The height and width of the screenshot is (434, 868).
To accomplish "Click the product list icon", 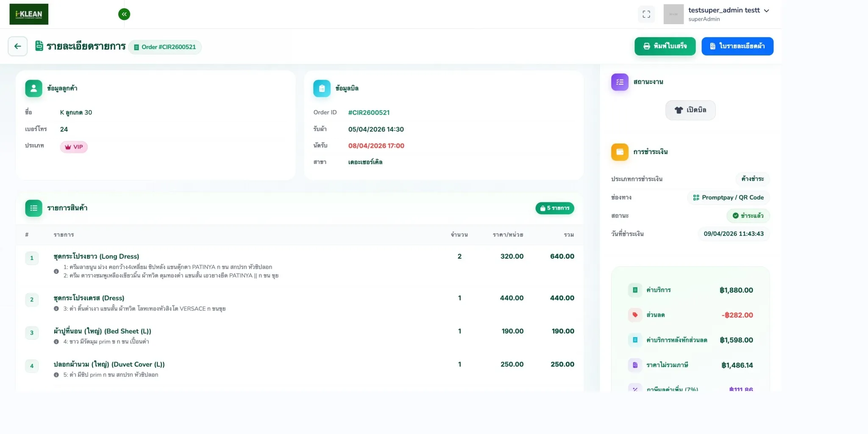I will tap(33, 208).
